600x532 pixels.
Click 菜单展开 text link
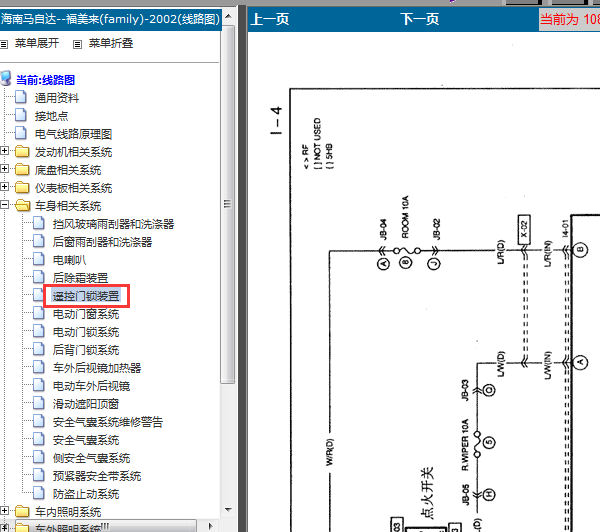pos(37,43)
